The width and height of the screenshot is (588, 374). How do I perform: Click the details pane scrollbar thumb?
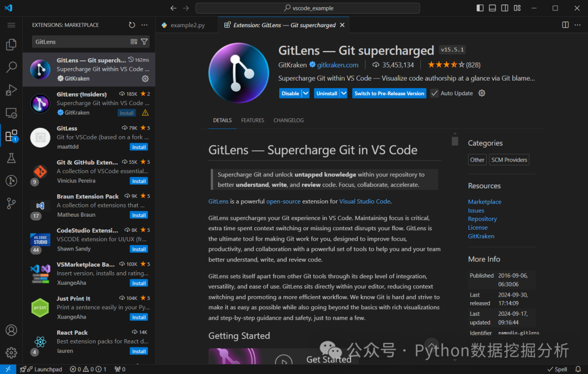(x=455, y=141)
